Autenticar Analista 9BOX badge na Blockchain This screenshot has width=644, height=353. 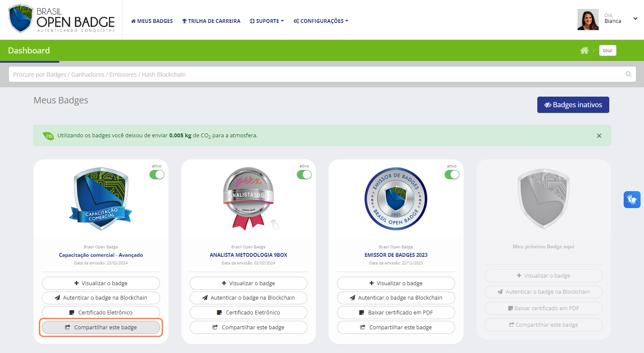249,297
